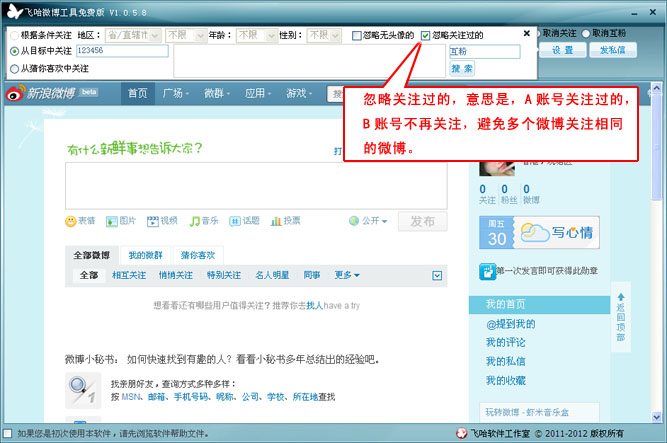This screenshot has width=667, height=443.
Task: Open the 找人 link
Action: pyautogui.click(x=314, y=306)
